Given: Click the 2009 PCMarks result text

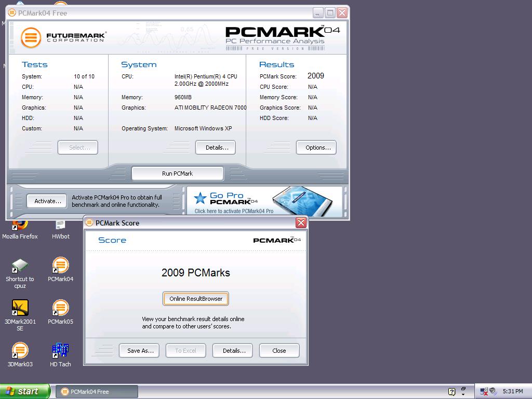Looking at the screenshot, I should (x=196, y=273).
